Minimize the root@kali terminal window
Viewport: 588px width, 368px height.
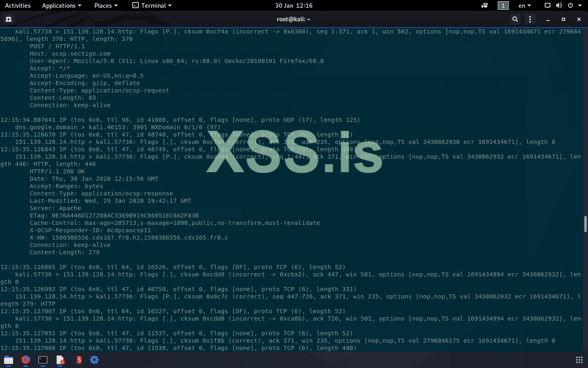click(x=548, y=19)
